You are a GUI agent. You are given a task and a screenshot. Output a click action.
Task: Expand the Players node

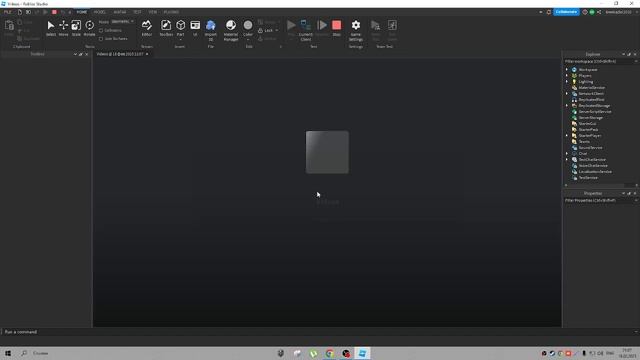tap(567, 76)
